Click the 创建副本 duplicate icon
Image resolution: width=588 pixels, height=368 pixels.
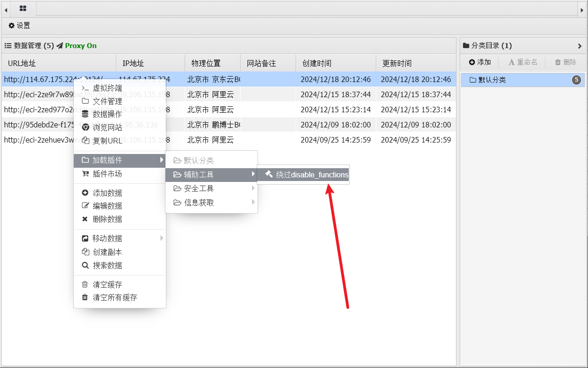click(85, 252)
